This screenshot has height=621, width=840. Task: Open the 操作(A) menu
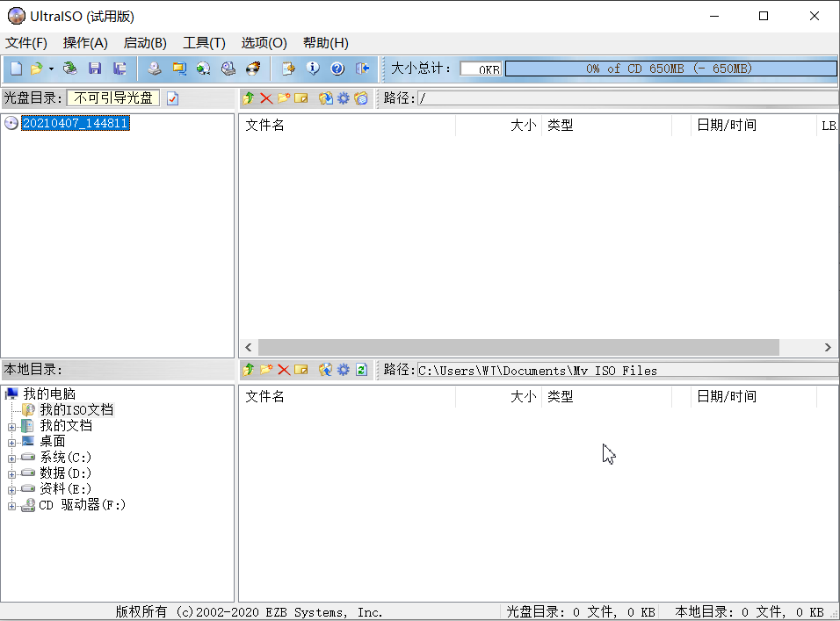85,43
